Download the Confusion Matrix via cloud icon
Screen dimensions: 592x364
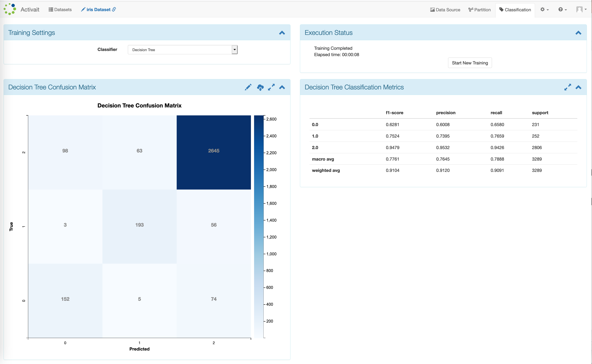260,87
